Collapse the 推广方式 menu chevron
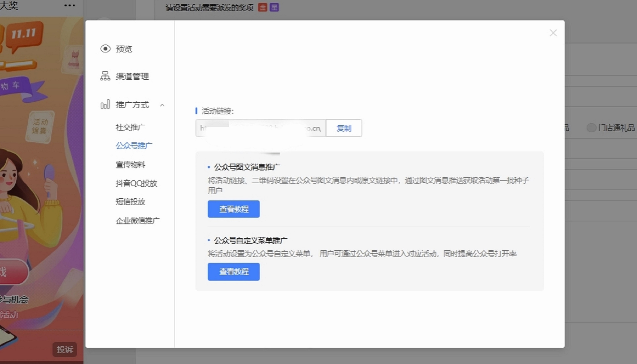This screenshot has width=637, height=364. pos(162,105)
